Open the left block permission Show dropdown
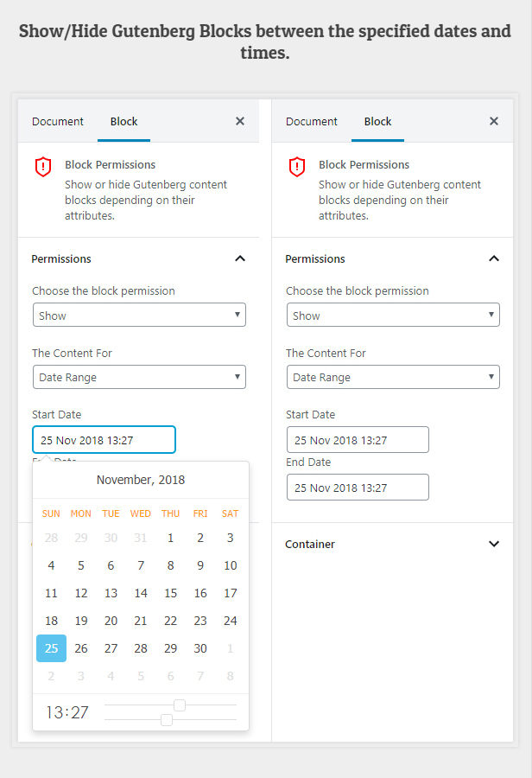This screenshot has height=778, width=532. coord(139,315)
